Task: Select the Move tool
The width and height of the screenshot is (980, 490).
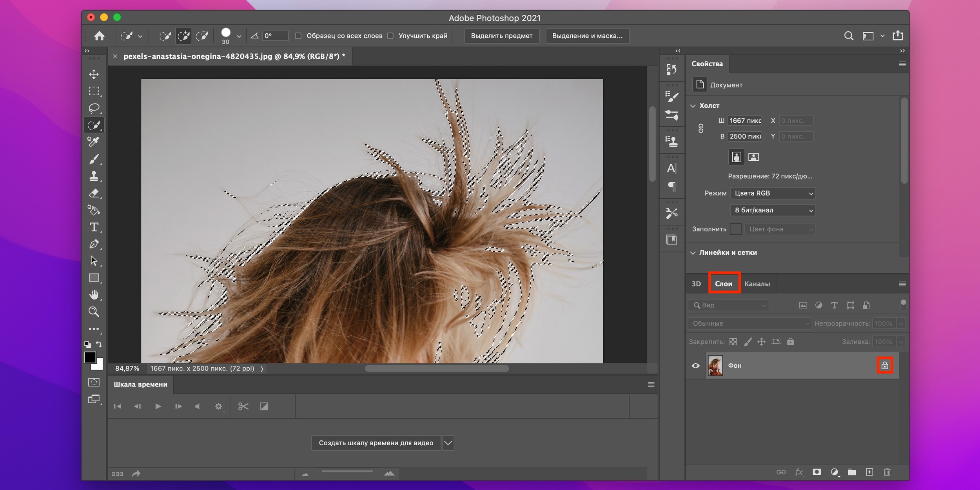Action: click(94, 74)
